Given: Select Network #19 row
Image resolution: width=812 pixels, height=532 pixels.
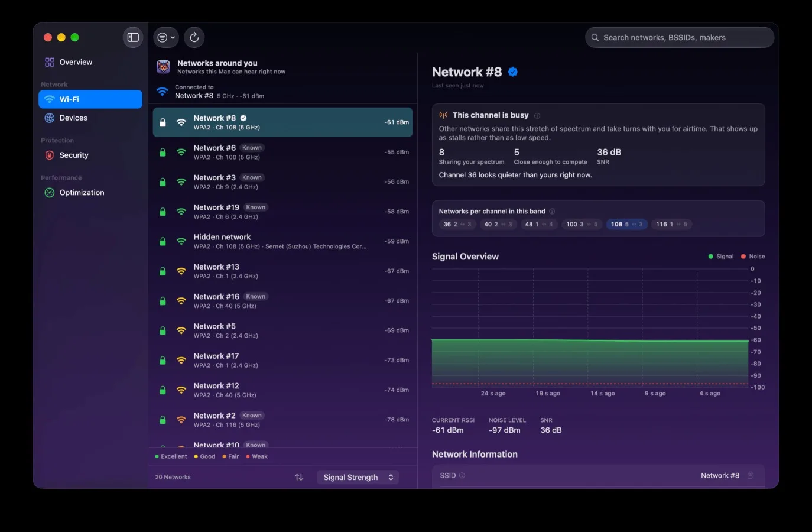Looking at the screenshot, I should (282, 212).
